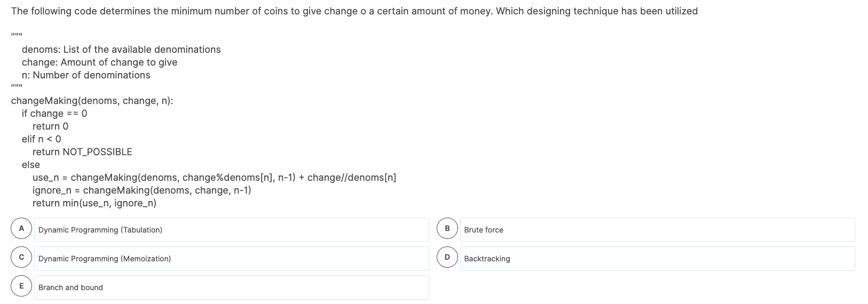Click the 'n: Number of denominations' line
This screenshot has height=304, width=868.
[86, 75]
